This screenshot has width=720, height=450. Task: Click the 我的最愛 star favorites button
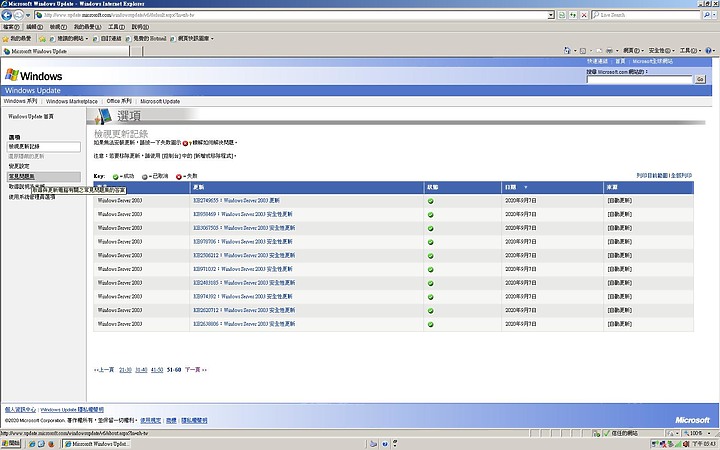pyautogui.click(x=17, y=39)
